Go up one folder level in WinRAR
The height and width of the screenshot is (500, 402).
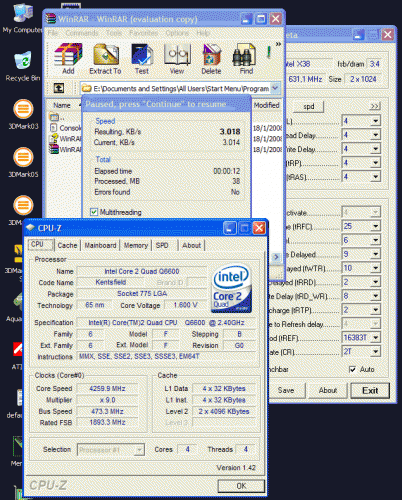(59, 88)
